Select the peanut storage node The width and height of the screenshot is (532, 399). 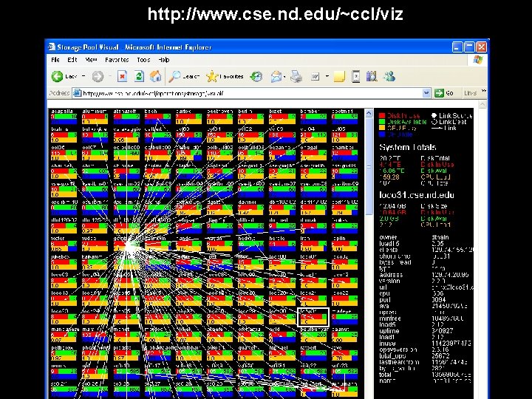(344, 335)
